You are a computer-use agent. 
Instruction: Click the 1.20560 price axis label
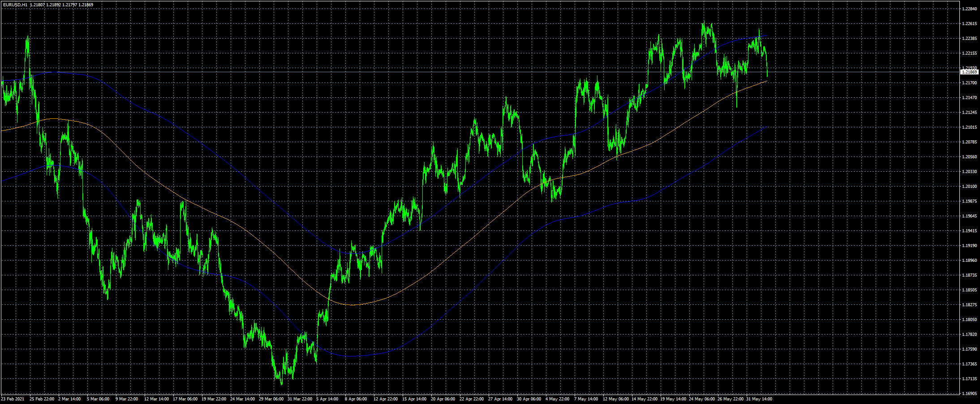(x=969, y=157)
